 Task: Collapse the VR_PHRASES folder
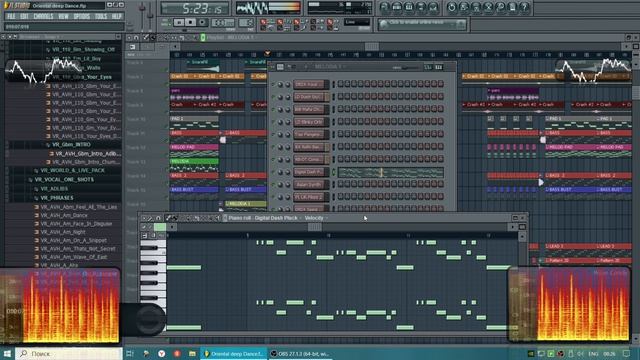point(57,198)
